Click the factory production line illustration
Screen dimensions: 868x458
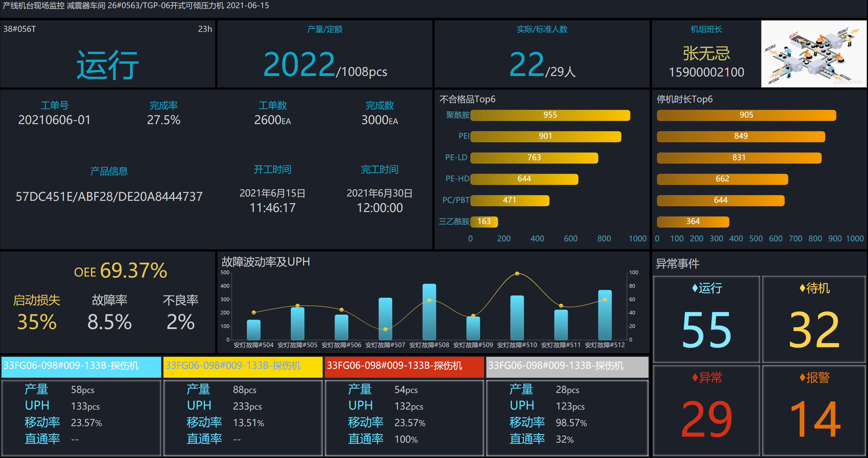(x=814, y=54)
